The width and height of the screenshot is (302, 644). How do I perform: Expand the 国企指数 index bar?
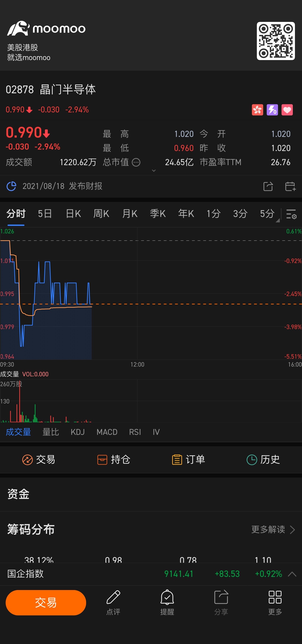[x=292, y=574]
